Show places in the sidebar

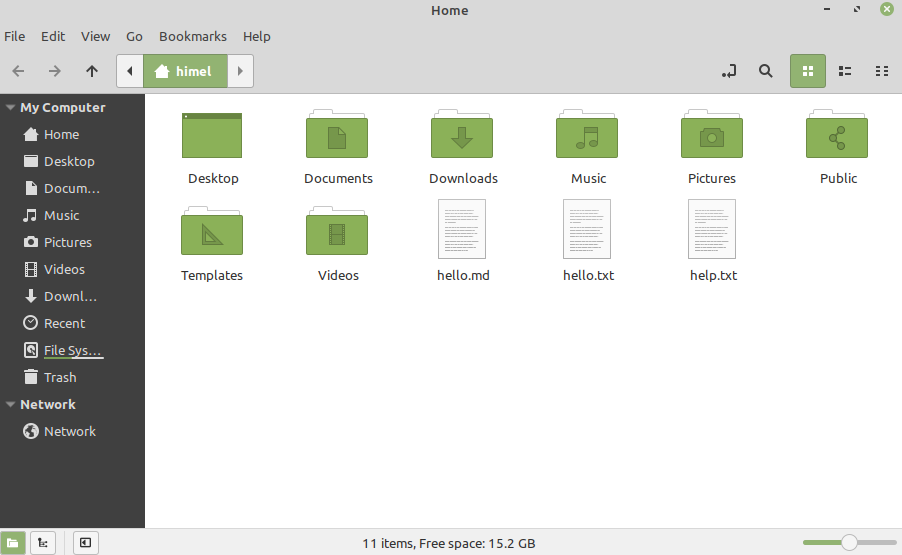point(13,543)
